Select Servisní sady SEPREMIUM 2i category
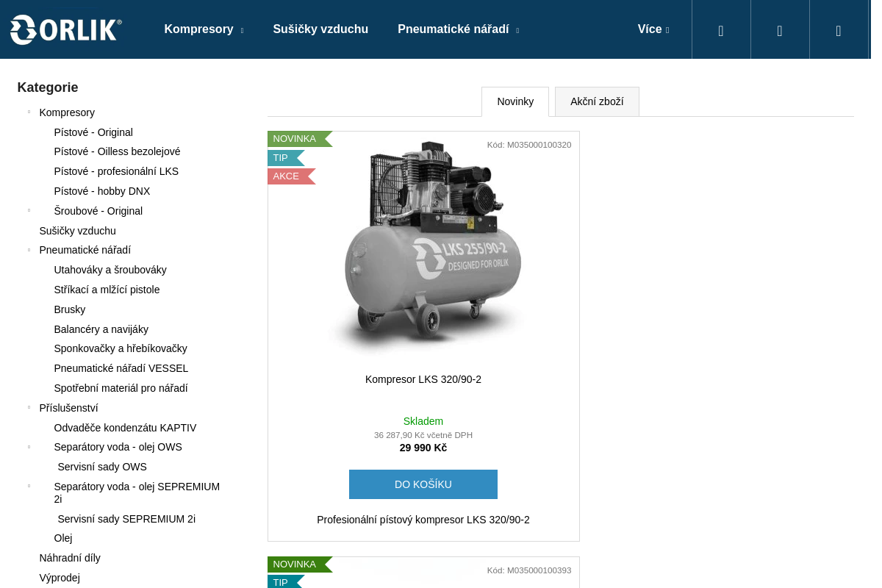The height and width of the screenshot is (588, 882). 126,519
